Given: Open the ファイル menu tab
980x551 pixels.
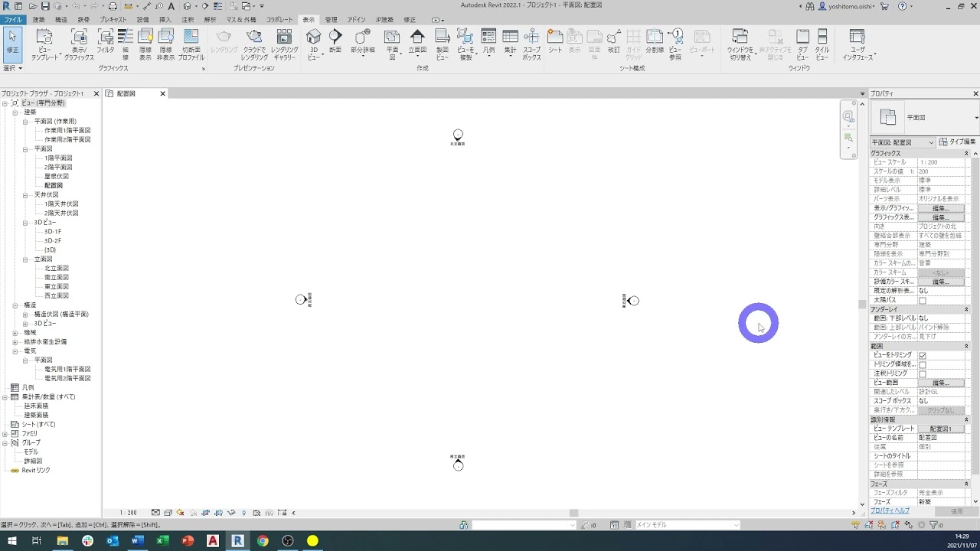Looking at the screenshot, I should pyautogui.click(x=13, y=20).
